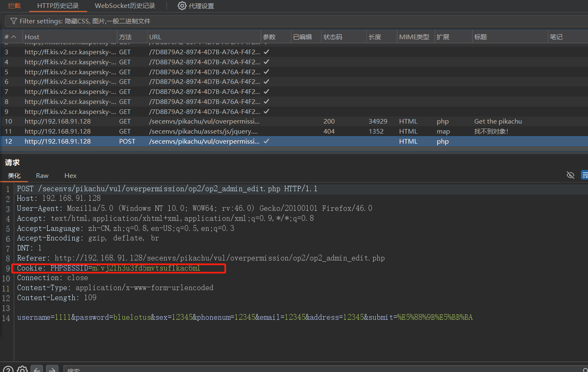Switch request view to Hex tab
The image size is (588, 372).
pos(71,176)
